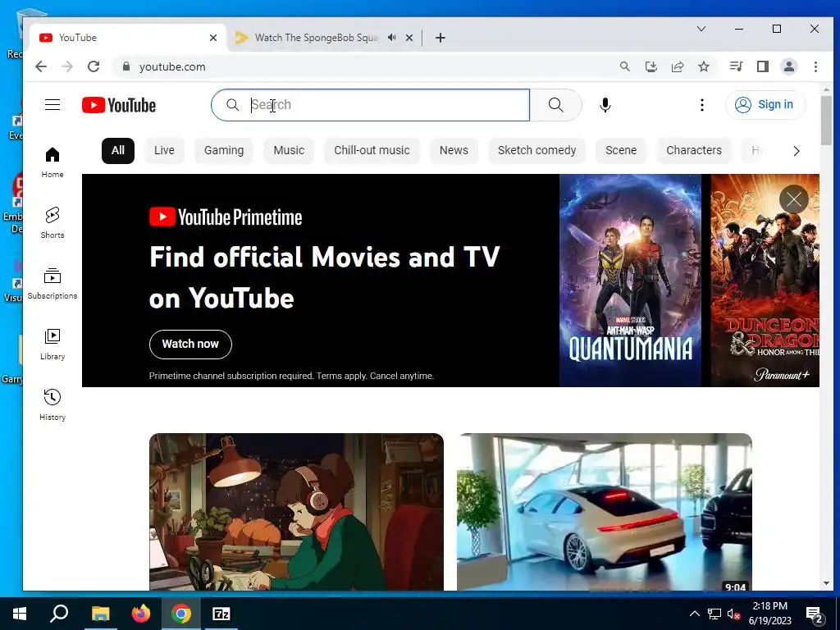The image size is (840, 630).
Task: Open YouTube settings three-dot menu
Action: [702, 105]
